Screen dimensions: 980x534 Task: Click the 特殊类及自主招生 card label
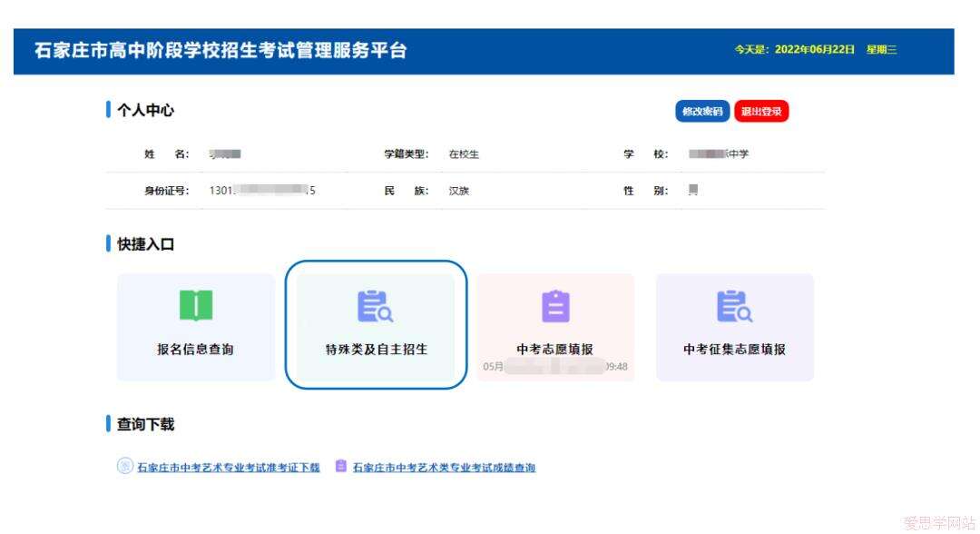376,349
